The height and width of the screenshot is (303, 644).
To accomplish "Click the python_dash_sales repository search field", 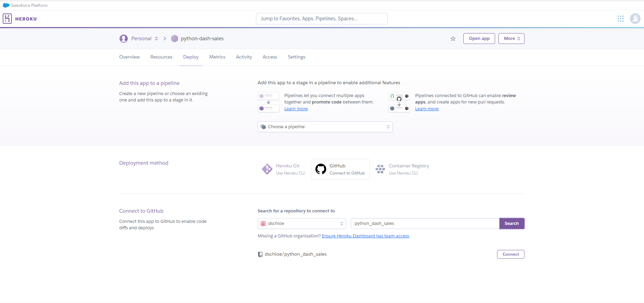I will pos(425,224).
